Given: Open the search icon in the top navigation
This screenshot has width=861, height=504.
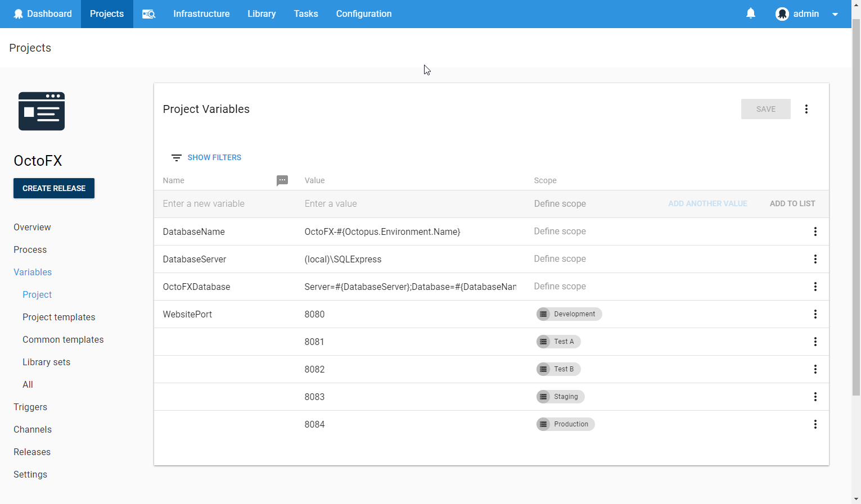Looking at the screenshot, I should tap(148, 13).
